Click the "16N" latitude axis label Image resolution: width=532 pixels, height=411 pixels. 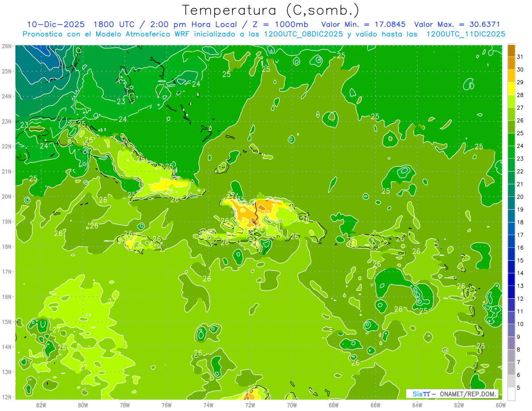click(x=7, y=297)
